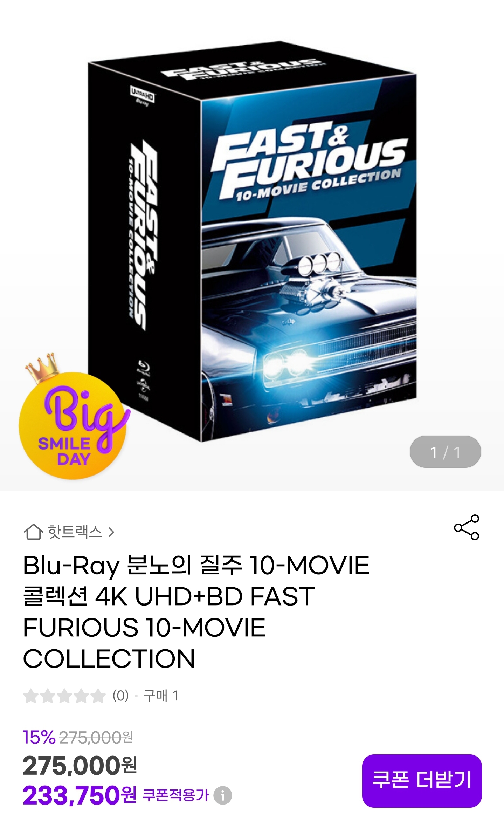
Task: Tap the 233,750원 coupon price
Action: [x=80, y=795]
